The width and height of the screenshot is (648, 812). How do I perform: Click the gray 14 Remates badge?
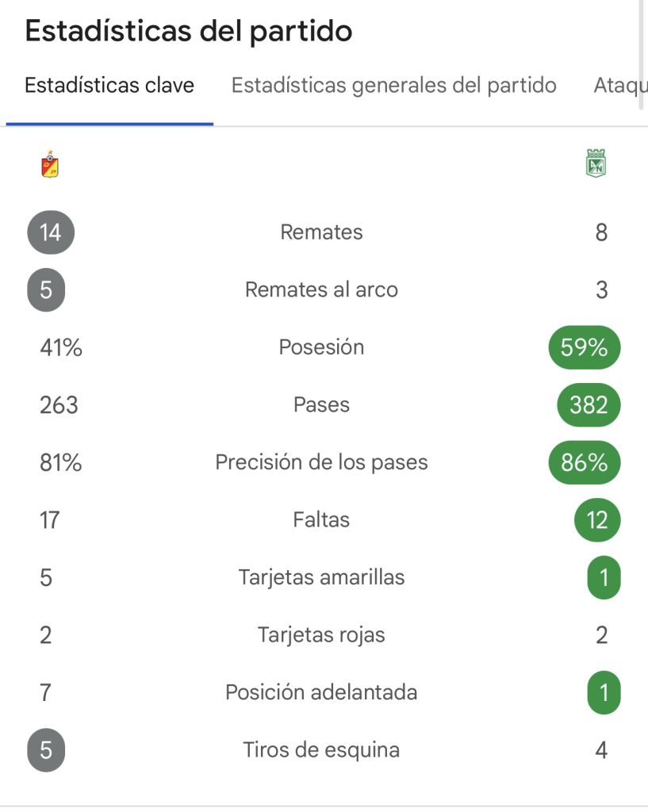(x=51, y=232)
